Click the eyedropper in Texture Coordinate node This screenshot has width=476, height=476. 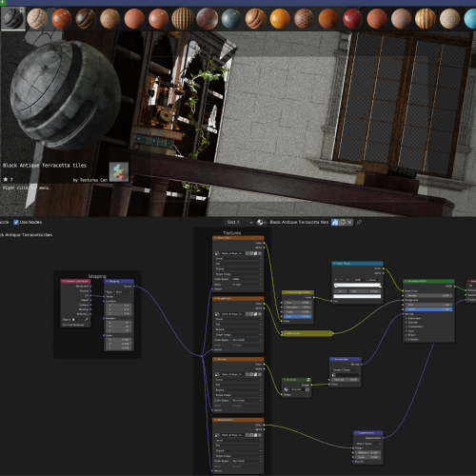[x=87, y=320]
